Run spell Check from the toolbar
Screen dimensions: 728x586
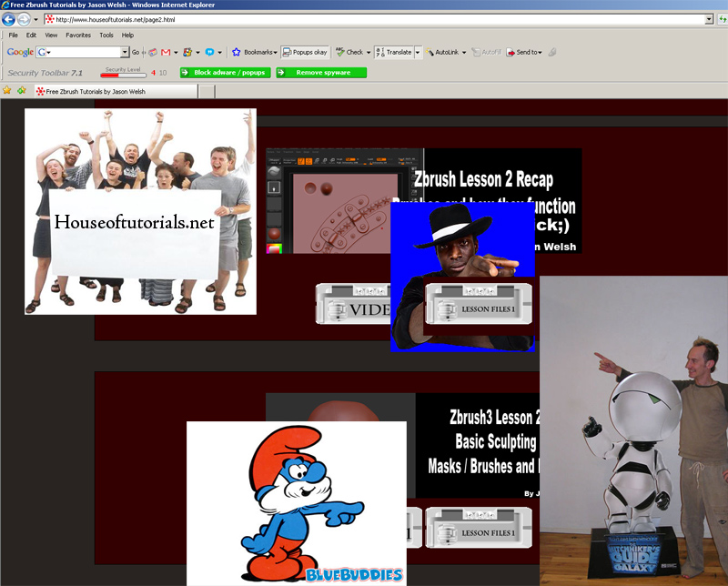pos(349,53)
